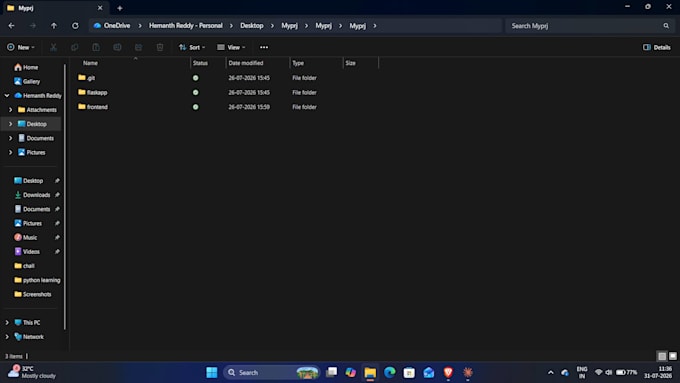Open Home in the sidebar

(x=26, y=67)
